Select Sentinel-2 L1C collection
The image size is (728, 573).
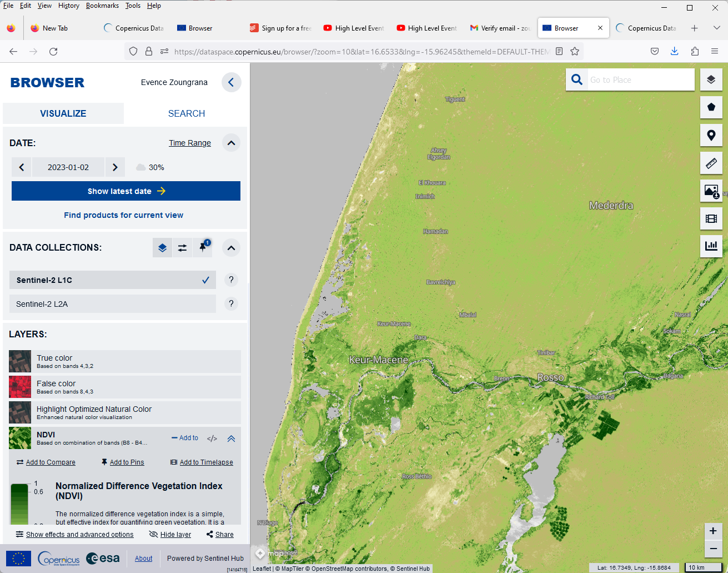click(113, 280)
